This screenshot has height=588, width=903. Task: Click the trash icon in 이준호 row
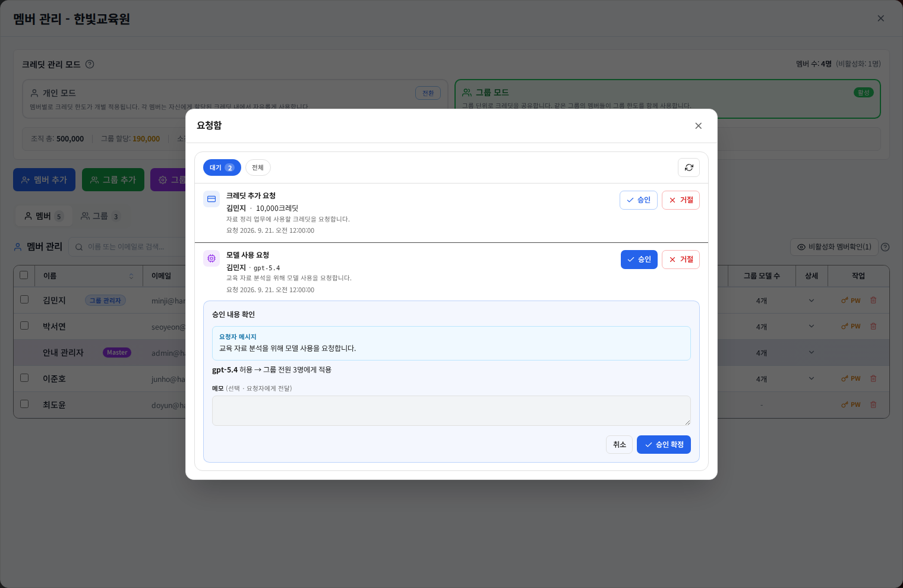point(873,379)
